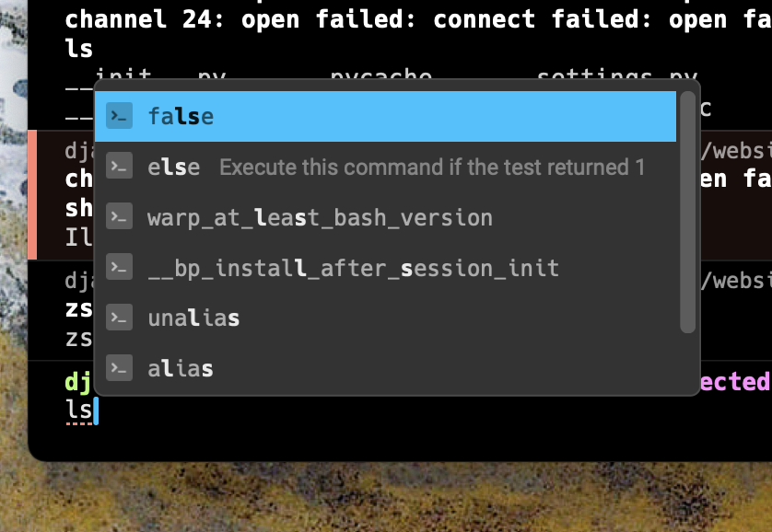
Task: Click the terminal icon beside "alias"
Action: click(118, 368)
